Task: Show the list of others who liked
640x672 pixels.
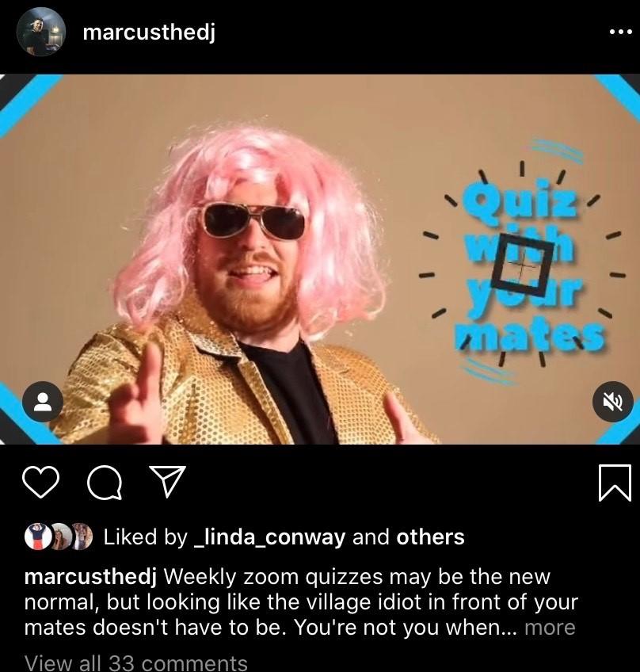Action: point(430,536)
